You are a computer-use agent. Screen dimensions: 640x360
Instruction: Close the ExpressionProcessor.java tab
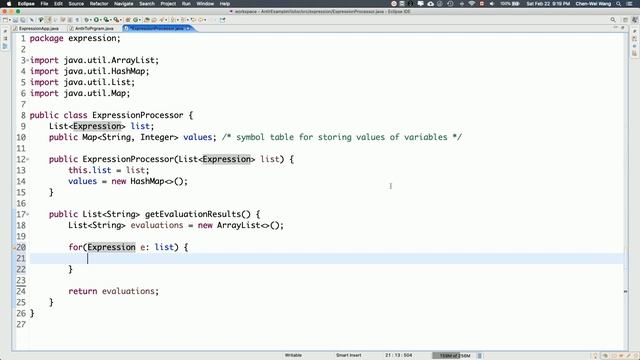click(x=188, y=29)
